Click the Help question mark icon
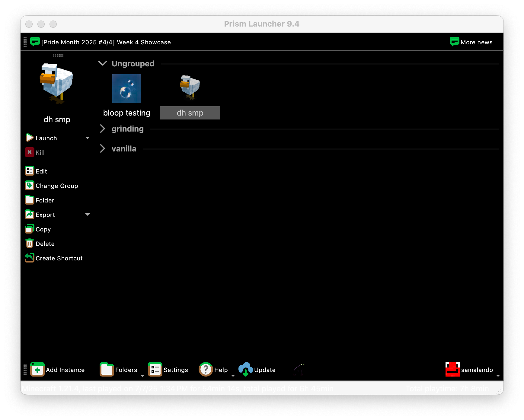The height and width of the screenshot is (420, 524). 206,369
